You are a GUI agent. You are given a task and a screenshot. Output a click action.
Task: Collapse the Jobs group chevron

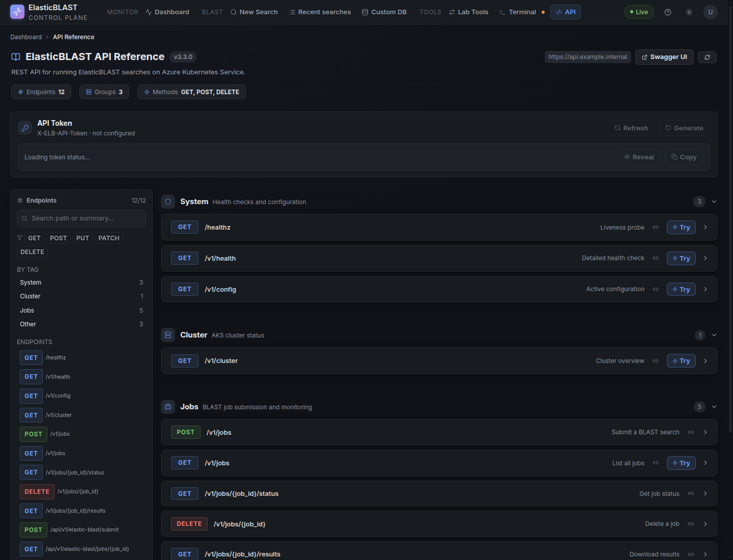click(x=714, y=407)
